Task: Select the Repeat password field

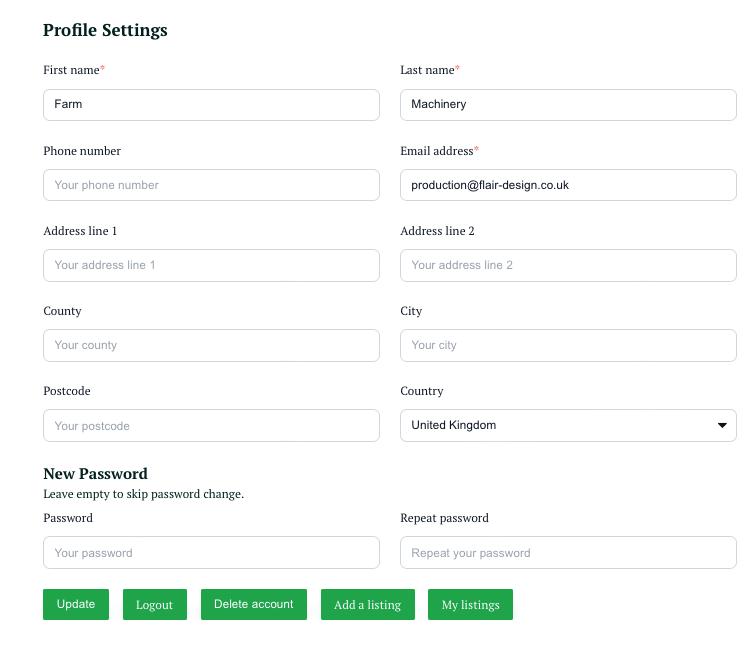Action: click(x=568, y=553)
